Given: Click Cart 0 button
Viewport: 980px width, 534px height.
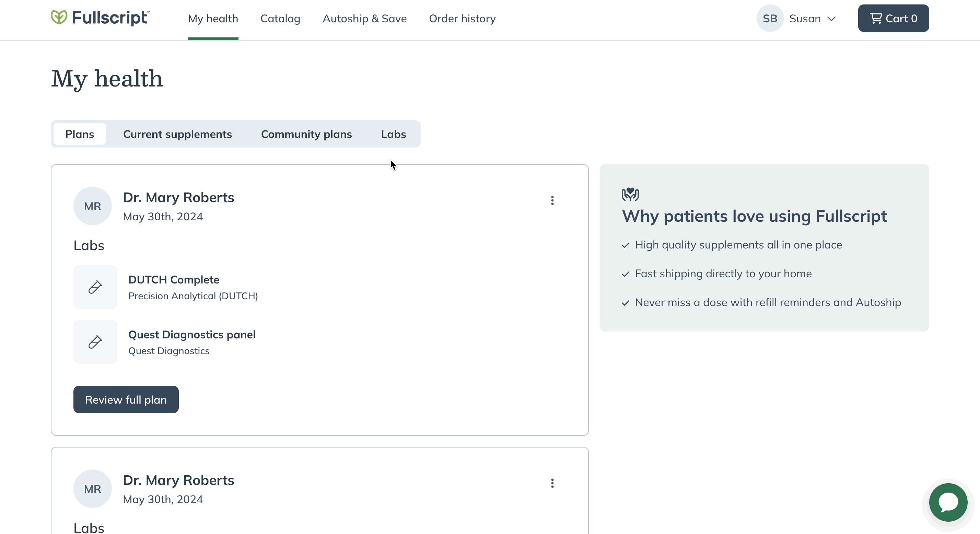Looking at the screenshot, I should [x=893, y=19].
